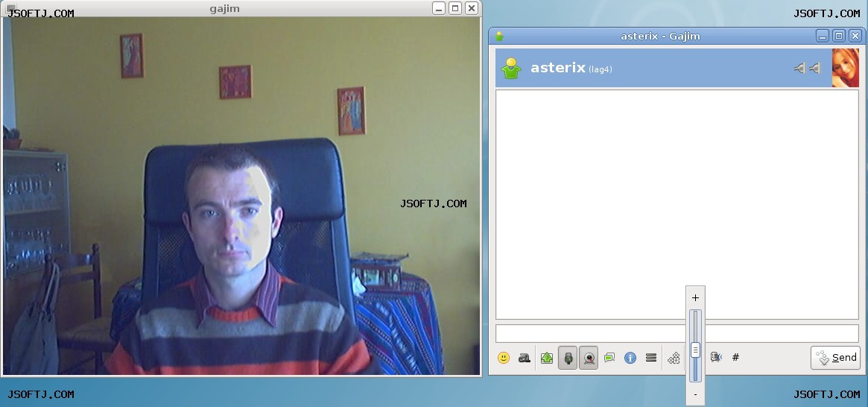This screenshot has width=868, height=407.
Task: Click the microphone volume icon
Action: pyautogui.click(x=716, y=358)
